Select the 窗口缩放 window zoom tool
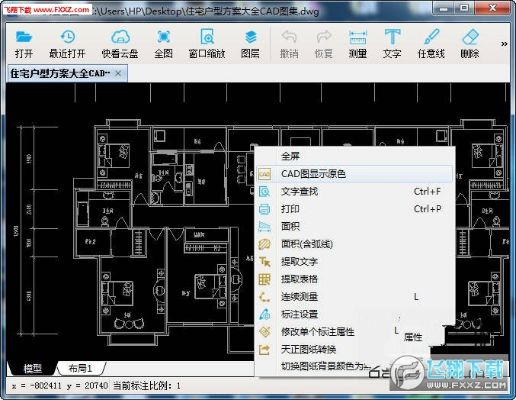 click(207, 44)
